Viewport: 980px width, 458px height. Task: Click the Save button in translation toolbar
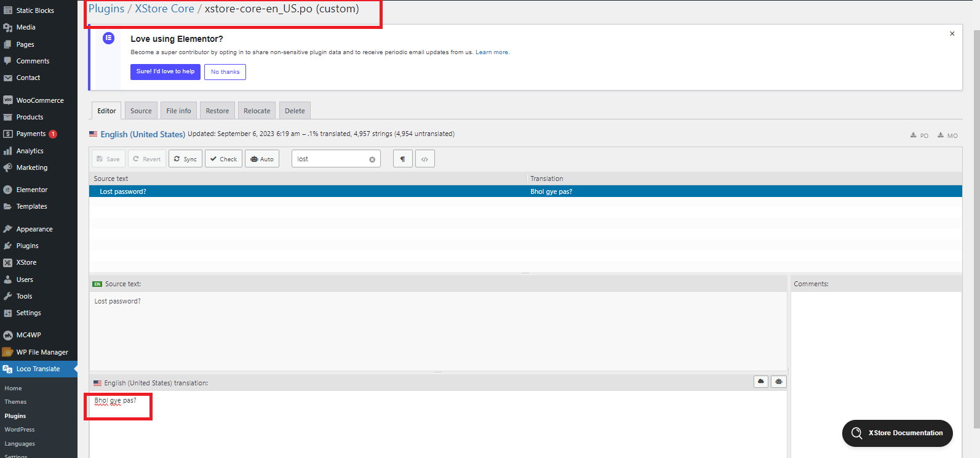[x=108, y=159]
